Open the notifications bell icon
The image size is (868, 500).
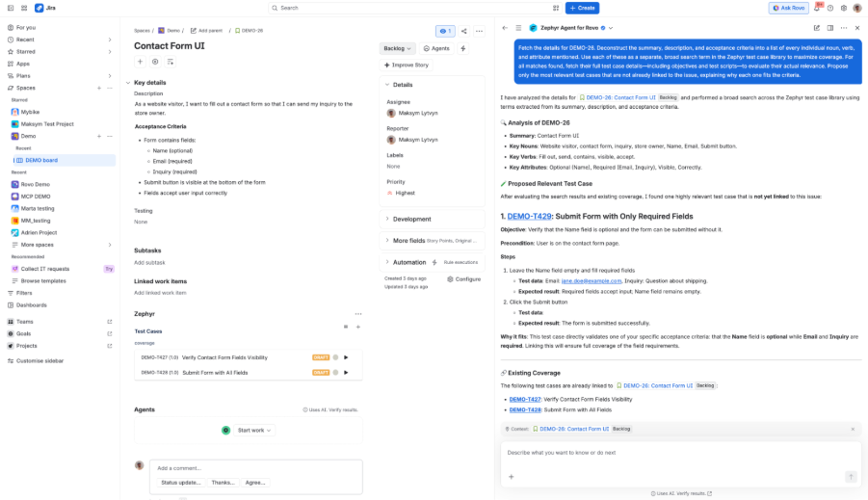click(x=817, y=8)
